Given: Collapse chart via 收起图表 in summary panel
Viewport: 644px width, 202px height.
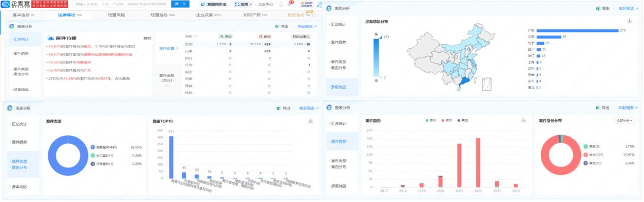Looking at the screenshot, I should [308, 26].
